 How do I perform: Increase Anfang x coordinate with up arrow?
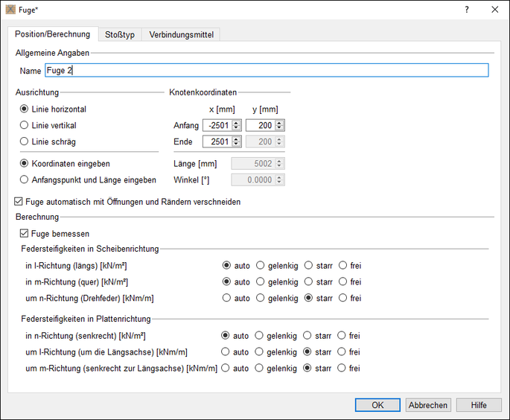(237, 122)
